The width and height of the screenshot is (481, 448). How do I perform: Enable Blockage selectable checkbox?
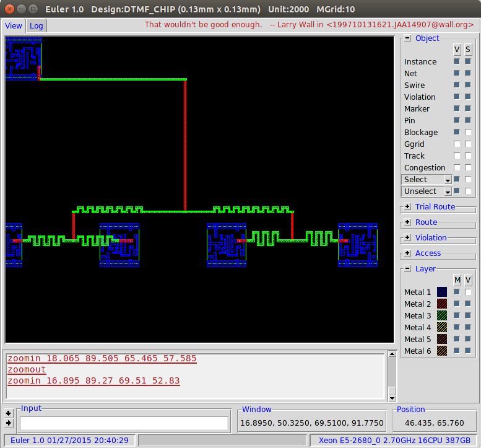coord(468,132)
